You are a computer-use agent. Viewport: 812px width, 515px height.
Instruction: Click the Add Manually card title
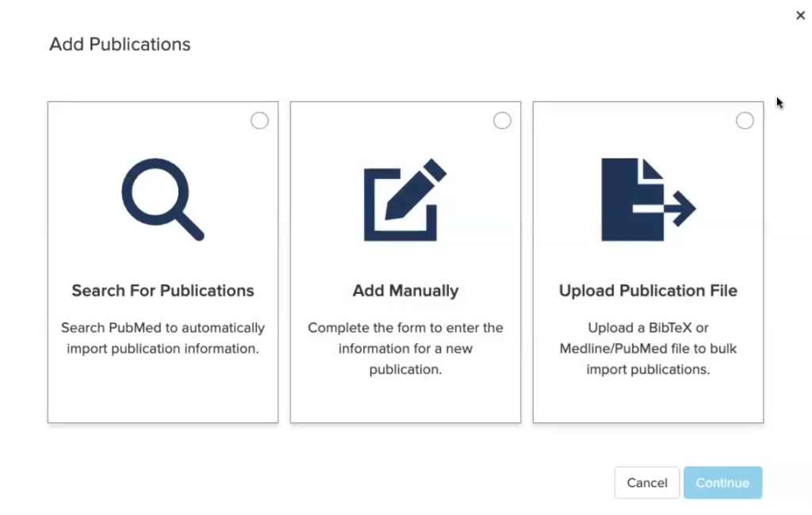point(405,290)
